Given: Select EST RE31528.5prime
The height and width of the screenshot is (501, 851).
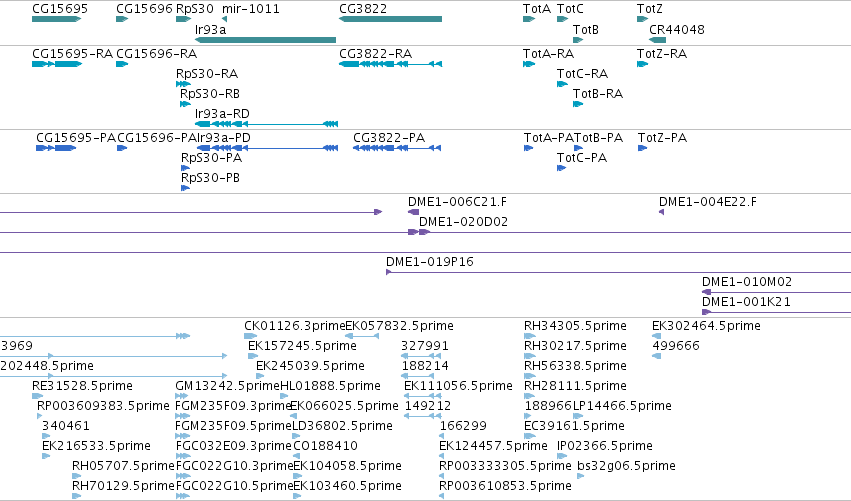Looking at the screenshot, I should [37, 396].
